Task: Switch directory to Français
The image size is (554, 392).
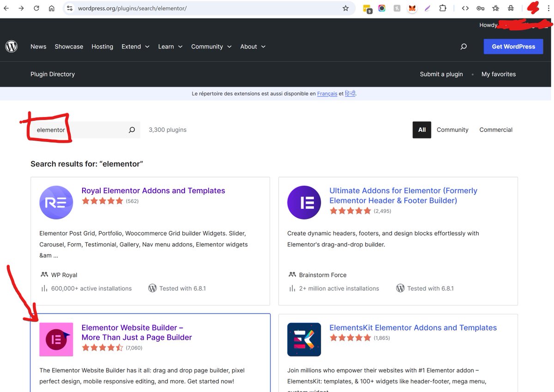Action: pos(327,94)
